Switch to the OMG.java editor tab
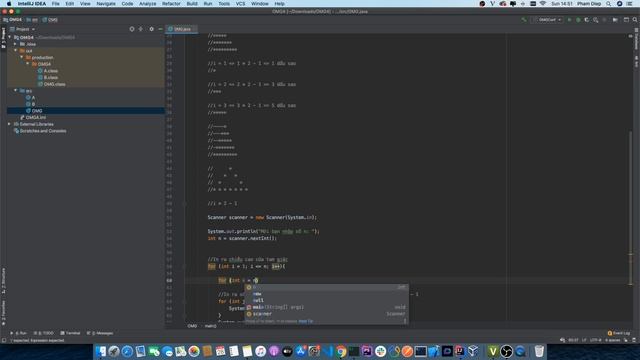The width and height of the screenshot is (640, 360). pyautogui.click(x=182, y=29)
